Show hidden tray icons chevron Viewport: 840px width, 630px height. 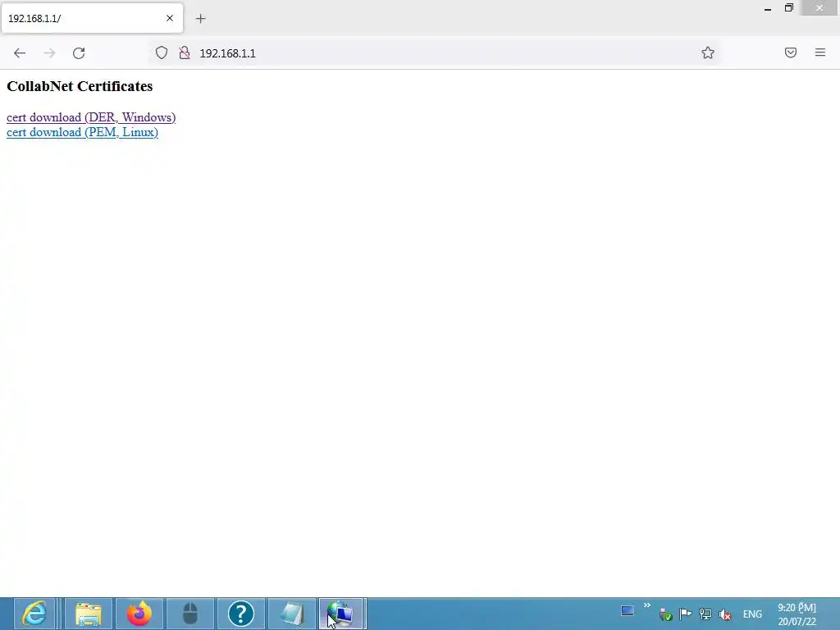[647, 605]
